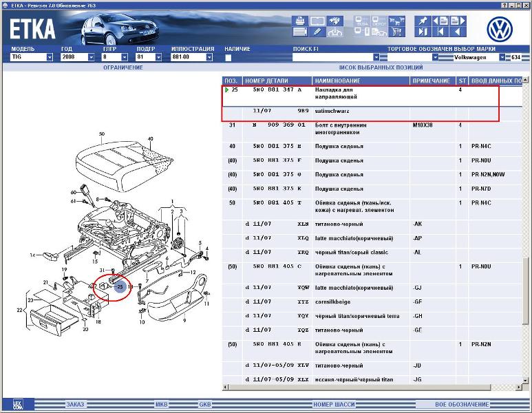Toggle the НАЛИЧИЕ checkbox
This screenshot has height=413, width=532.
pos(228,58)
